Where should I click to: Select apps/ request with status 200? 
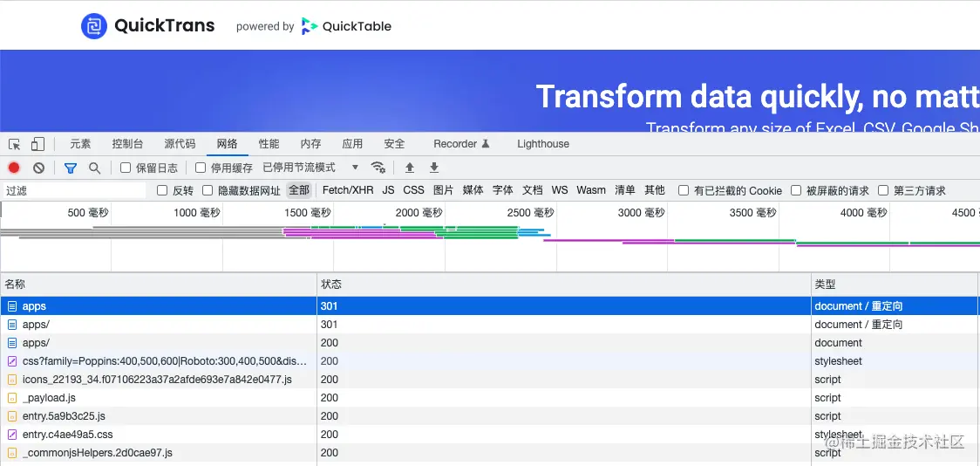click(x=490, y=343)
